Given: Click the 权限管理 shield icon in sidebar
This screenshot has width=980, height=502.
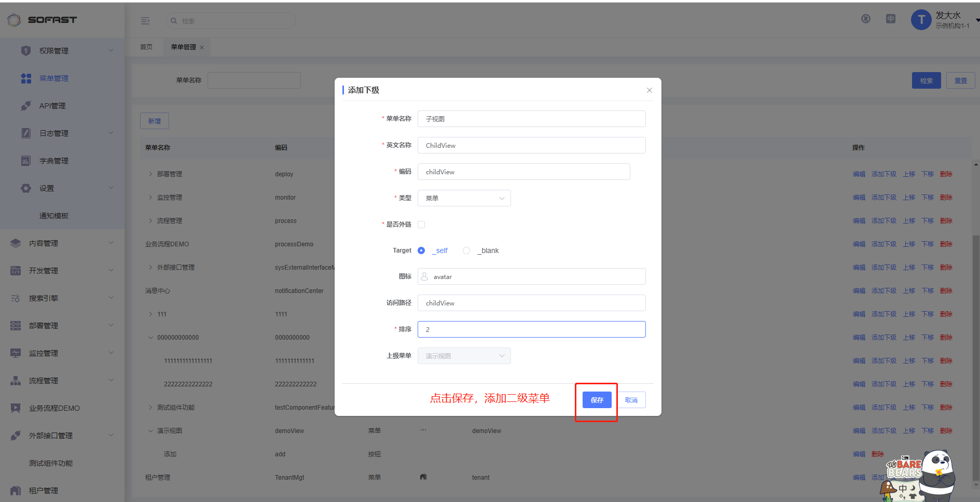Looking at the screenshot, I should [x=26, y=50].
